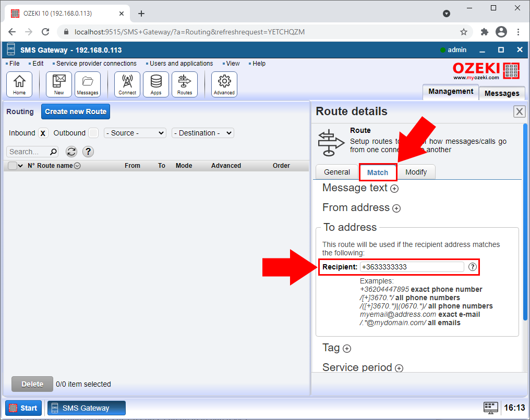This screenshot has height=420, width=530.
Task: Click the admin user label
Action: click(x=457, y=50)
